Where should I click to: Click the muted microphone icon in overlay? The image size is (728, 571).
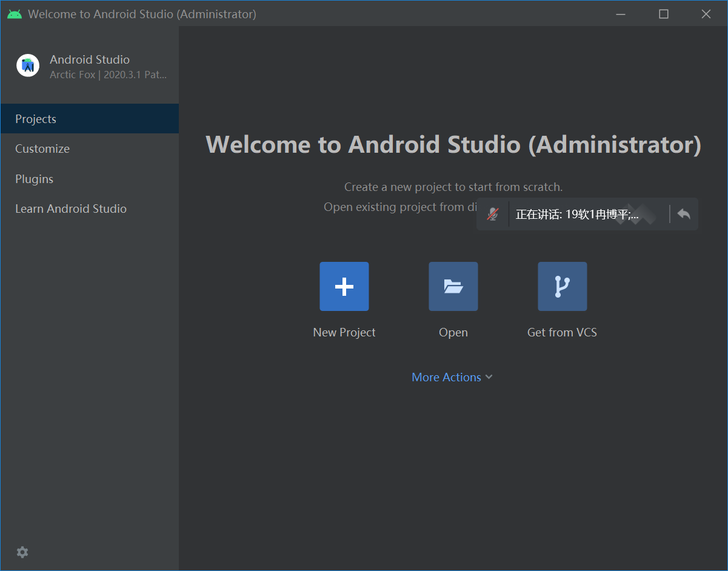click(493, 214)
